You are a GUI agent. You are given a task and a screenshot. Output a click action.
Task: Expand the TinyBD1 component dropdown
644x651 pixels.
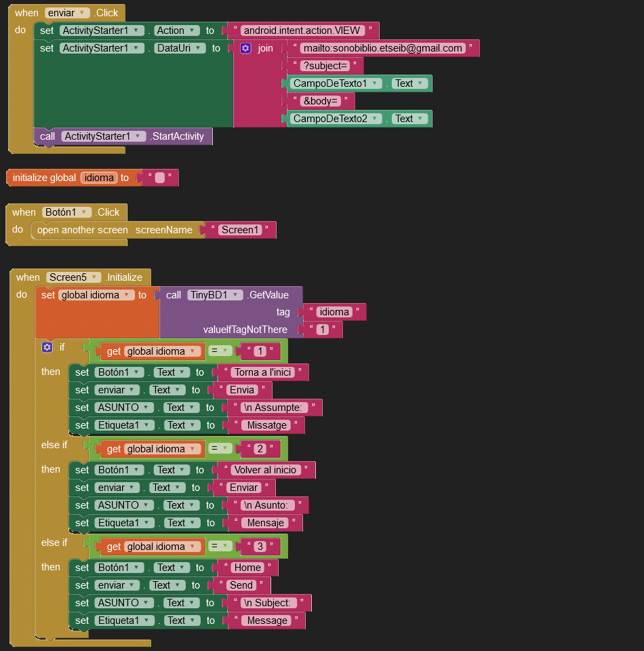click(235, 295)
